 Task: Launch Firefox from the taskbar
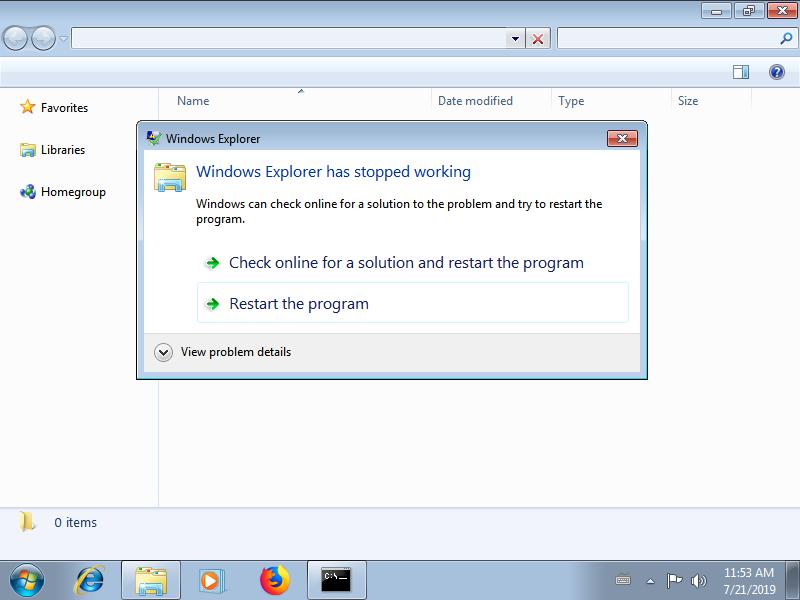[x=274, y=580]
